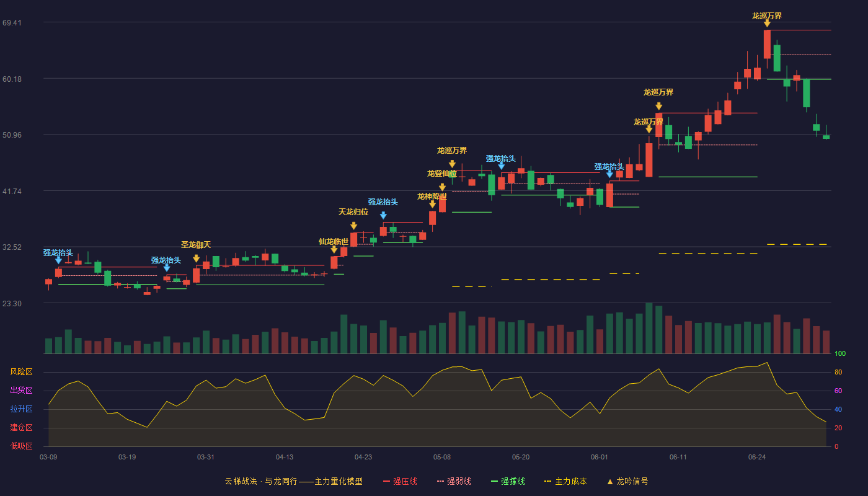868x496 pixels.
Task: Click the 强龙抬头 arrow near 06-01
Action: (609, 174)
